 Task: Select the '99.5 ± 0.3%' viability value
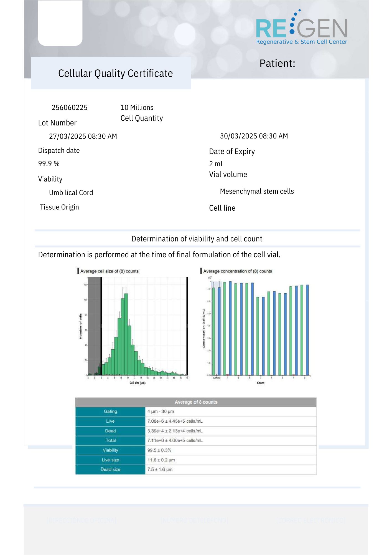coord(159,450)
